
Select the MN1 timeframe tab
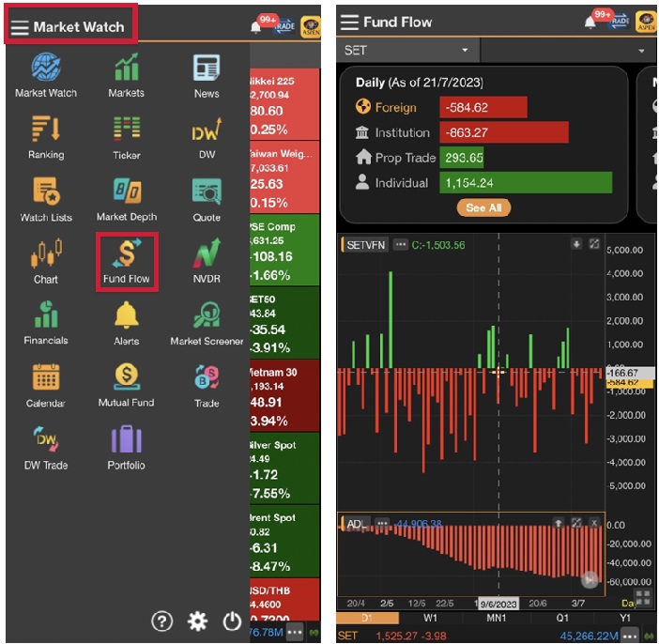497,618
